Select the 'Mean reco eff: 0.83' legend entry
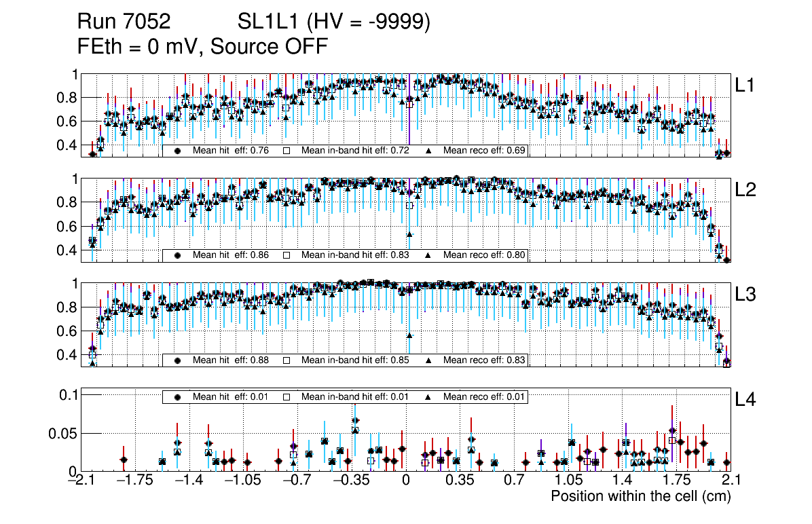812x524 pixels. click(484, 360)
